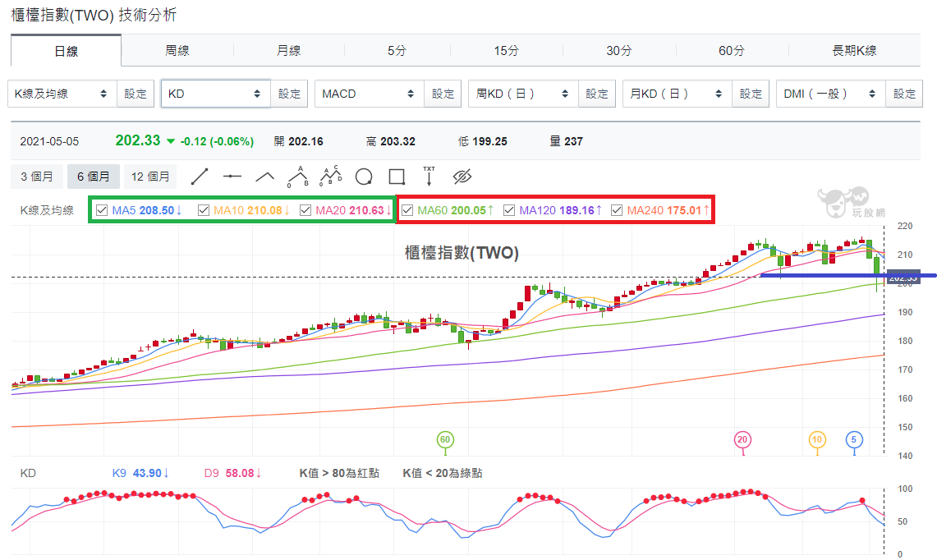Select the trend line drawing tool

199,177
